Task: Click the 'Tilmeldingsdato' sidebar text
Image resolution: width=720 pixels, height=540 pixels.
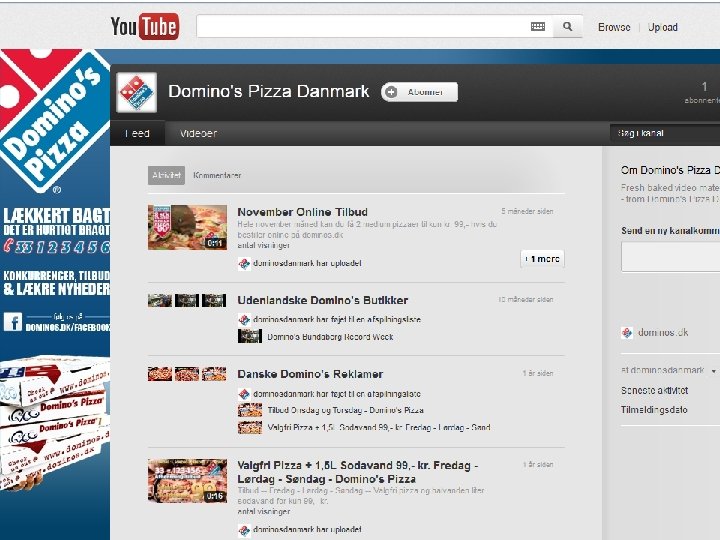Action: pos(654,410)
